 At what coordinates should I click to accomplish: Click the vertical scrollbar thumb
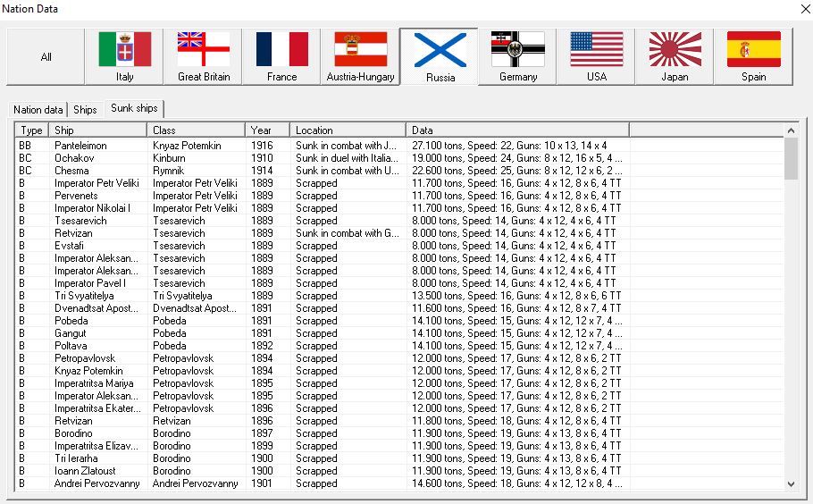pyautogui.click(x=791, y=159)
